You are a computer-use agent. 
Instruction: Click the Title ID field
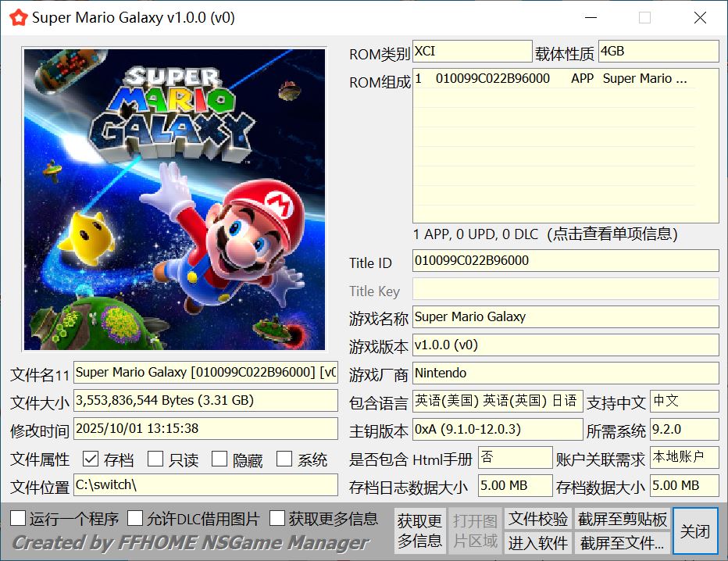click(565, 261)
